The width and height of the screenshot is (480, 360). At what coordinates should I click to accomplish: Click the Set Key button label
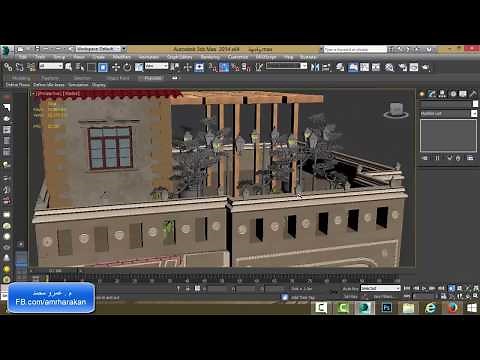(350, 296)
